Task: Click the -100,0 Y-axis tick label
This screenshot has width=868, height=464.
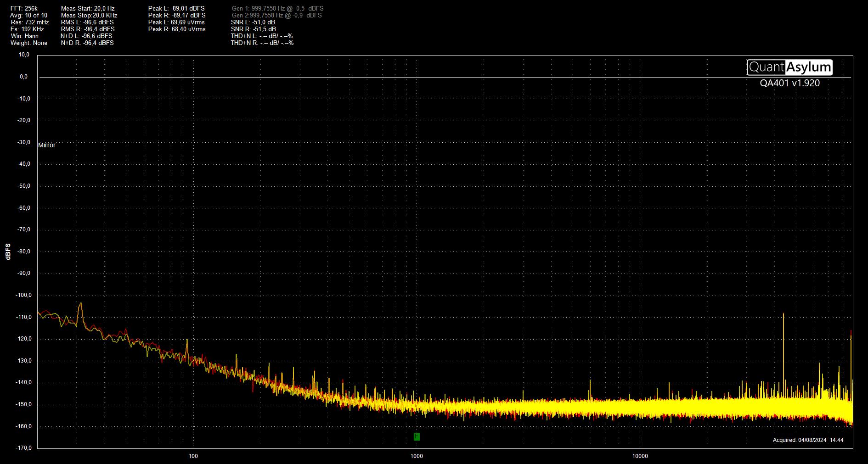Action: point(23,295)
